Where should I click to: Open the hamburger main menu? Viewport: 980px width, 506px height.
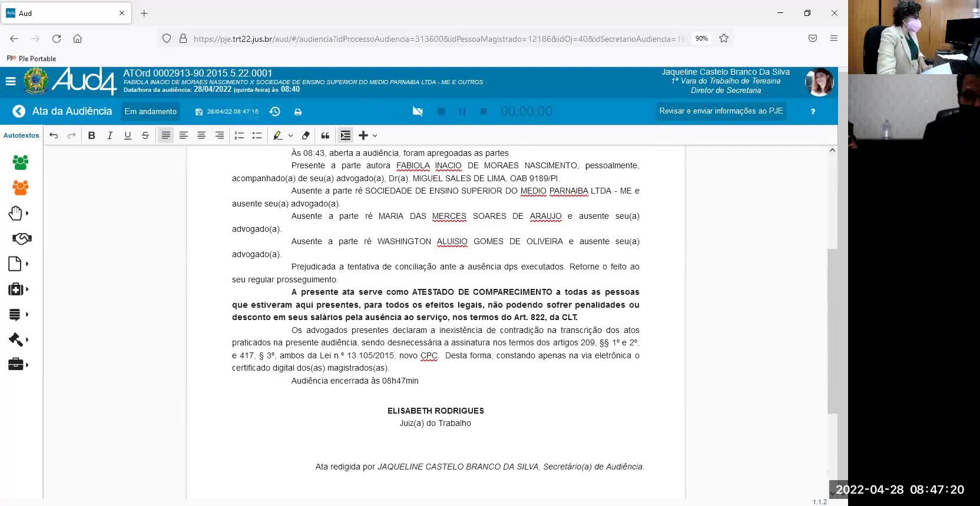pyautogui.click(x=11, y=81)
